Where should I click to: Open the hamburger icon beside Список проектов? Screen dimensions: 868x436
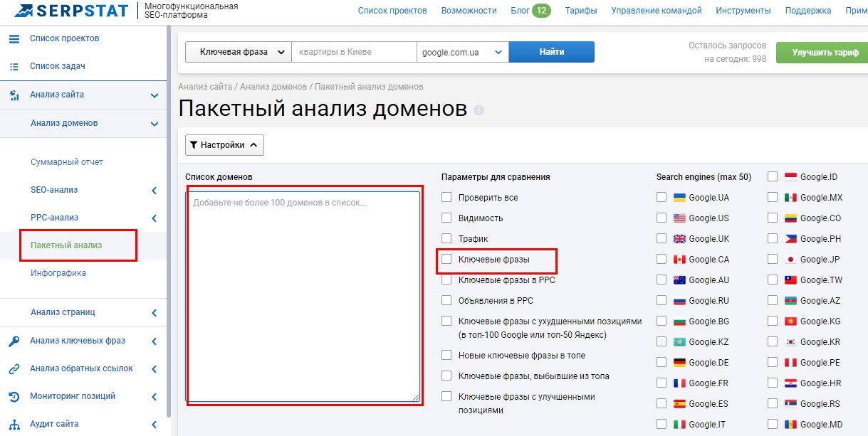click(x=14, y=38)
